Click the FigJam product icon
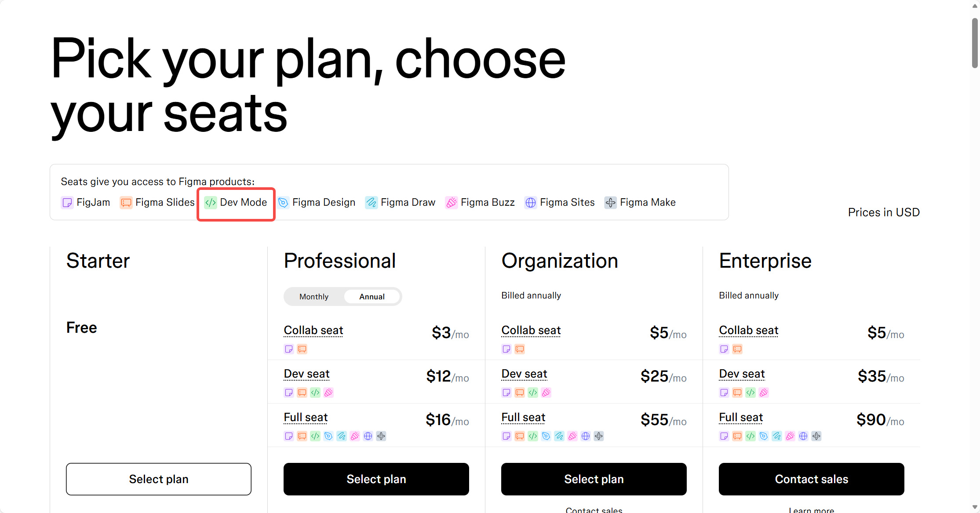 tap(67, 203)
